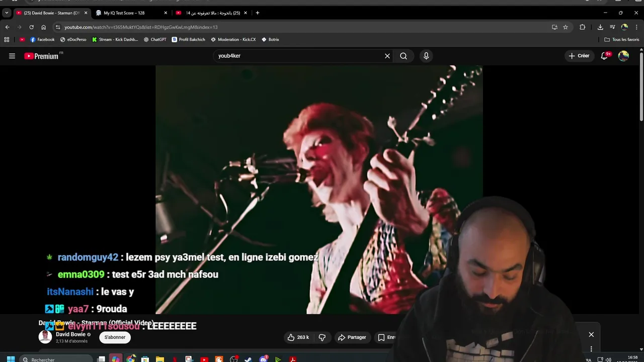Dislike the Starman video

[322, 337]
